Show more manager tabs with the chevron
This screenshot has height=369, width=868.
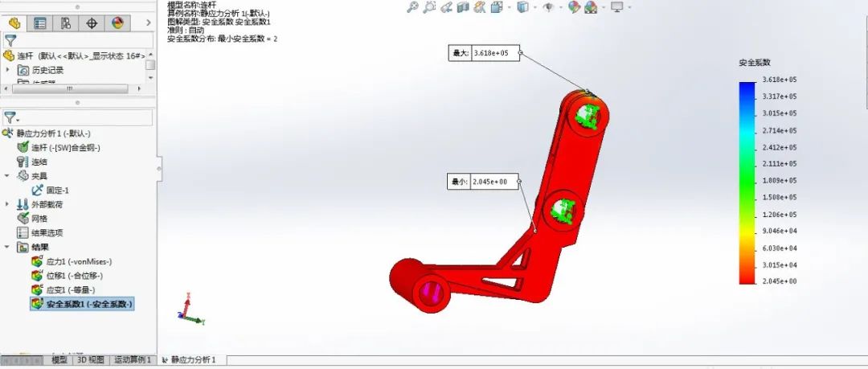coord(149,23)
